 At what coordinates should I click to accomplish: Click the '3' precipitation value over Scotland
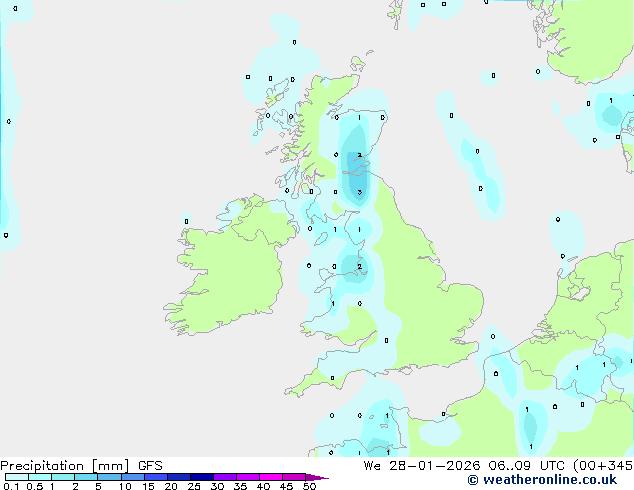359,192
